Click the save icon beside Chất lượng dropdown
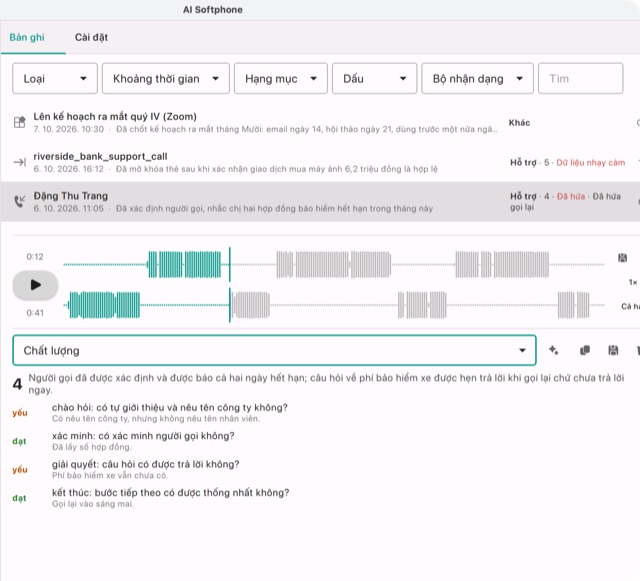 [x=613, y=350]
